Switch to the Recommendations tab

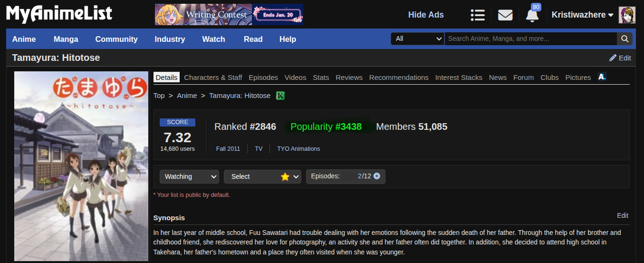(399, 77)
